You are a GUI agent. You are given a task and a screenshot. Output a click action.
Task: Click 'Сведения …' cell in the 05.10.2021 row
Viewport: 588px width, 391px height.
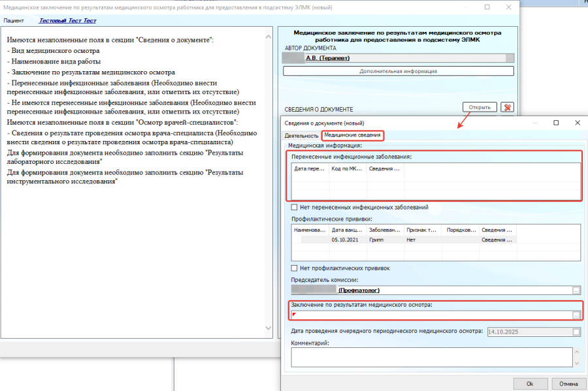point(498,240)
